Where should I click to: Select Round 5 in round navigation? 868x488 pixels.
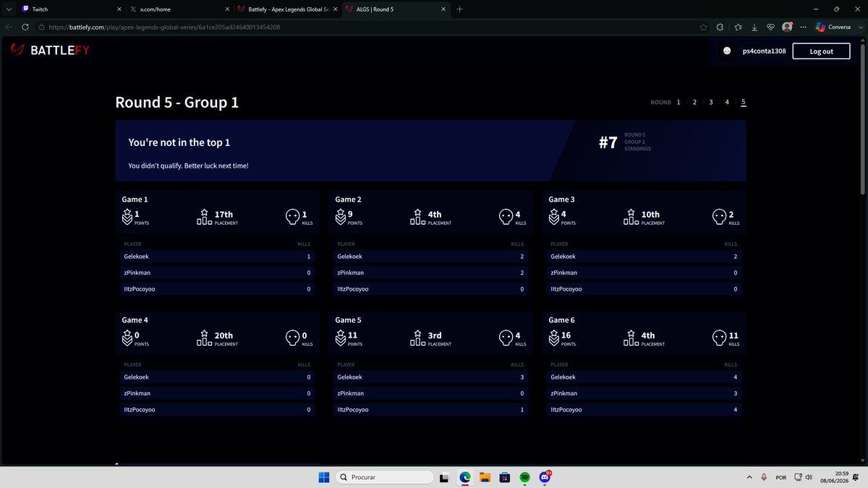pos(744,103)
